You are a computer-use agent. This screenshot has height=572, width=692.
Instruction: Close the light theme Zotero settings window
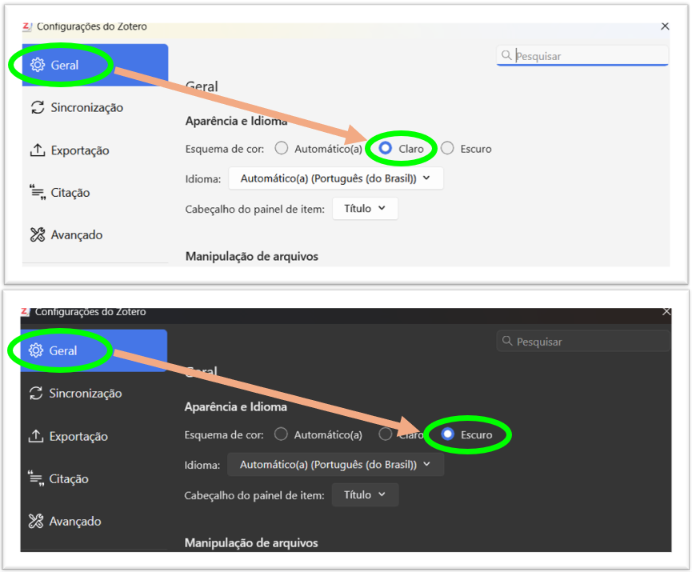point(665,26)
